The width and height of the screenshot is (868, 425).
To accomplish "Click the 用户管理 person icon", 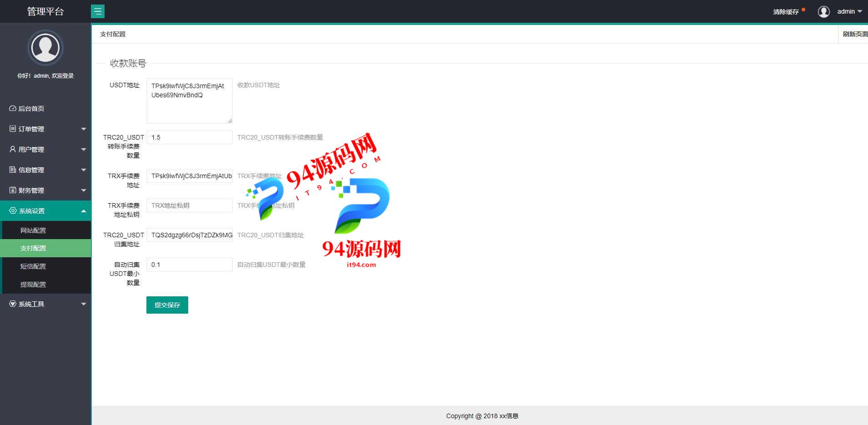I will pyautogui.click(x=13, y=150).
